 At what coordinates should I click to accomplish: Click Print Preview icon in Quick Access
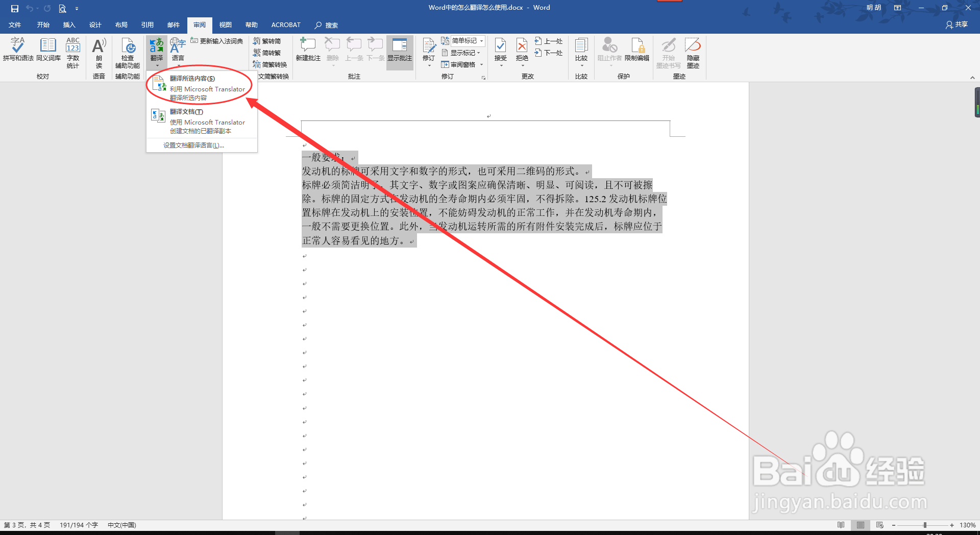[62, 8]
